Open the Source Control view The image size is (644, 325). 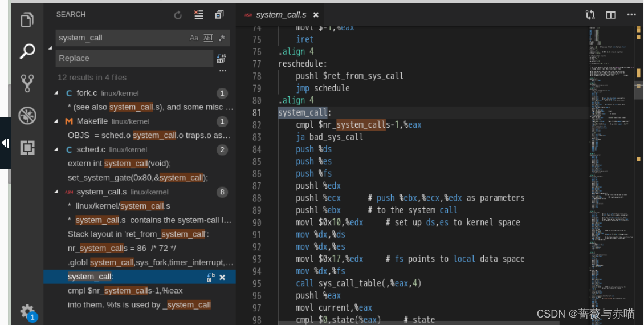click(x=27, y=83)
